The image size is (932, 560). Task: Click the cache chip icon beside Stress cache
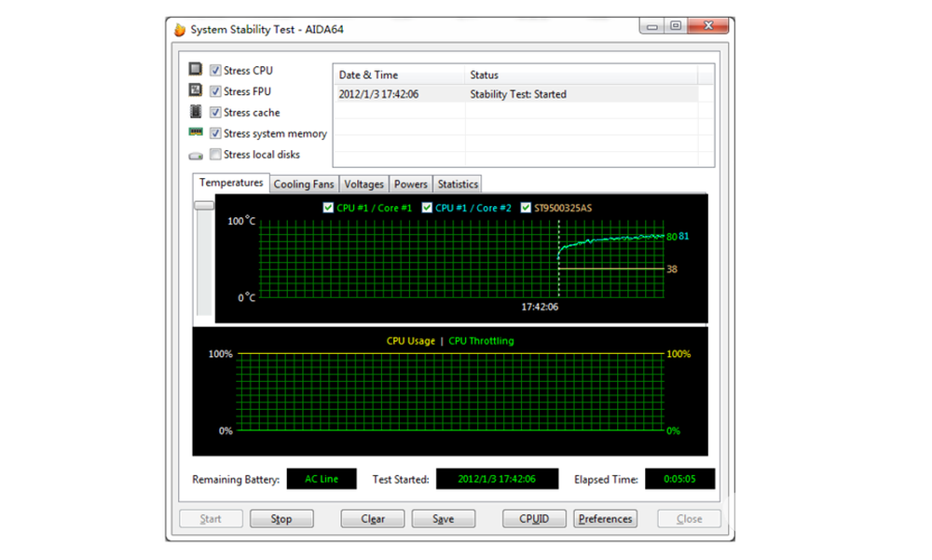pyautogui.click(x=196, y=111)
